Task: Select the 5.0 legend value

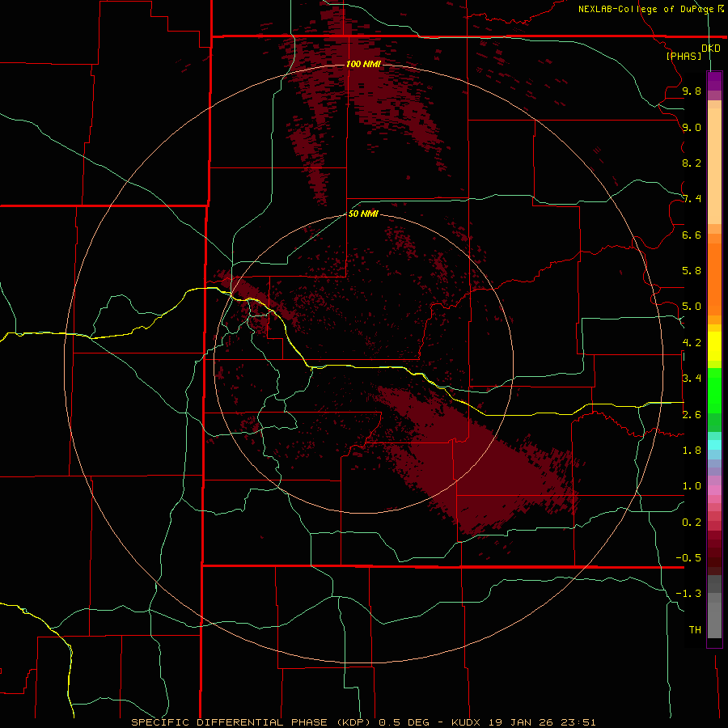Action: [x=692, y=307]
